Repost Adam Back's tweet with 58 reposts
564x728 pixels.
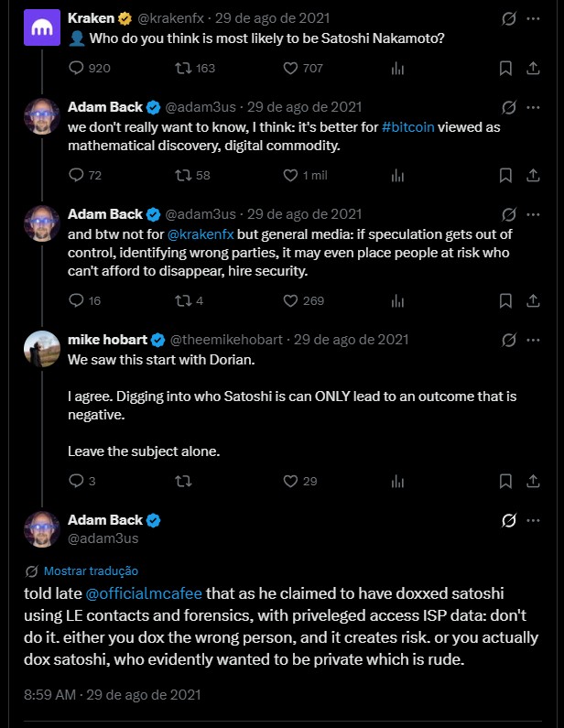(x=181, y=176)
